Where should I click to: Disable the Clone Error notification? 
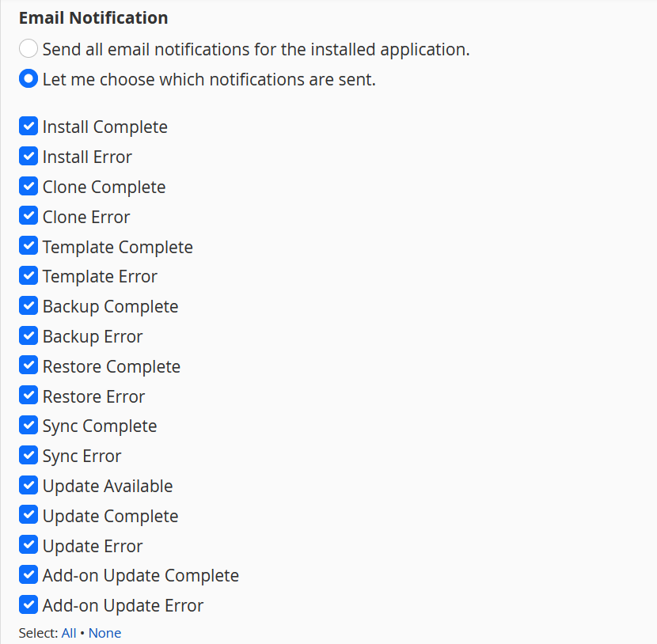pyautogui.click(x=28, y=216)
